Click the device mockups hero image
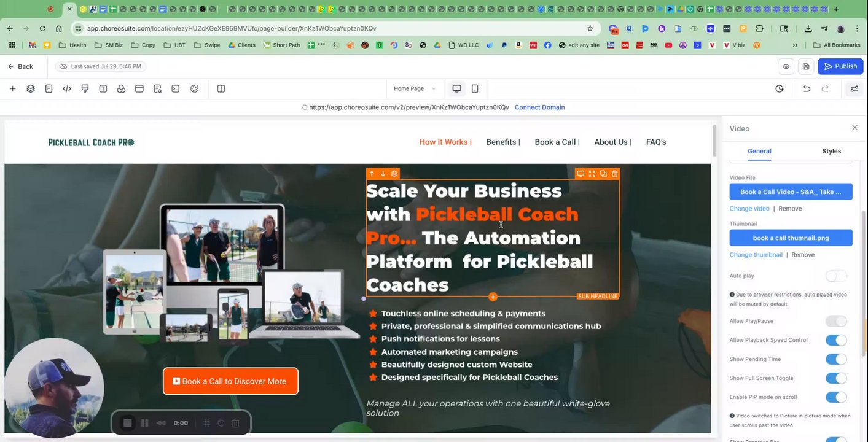 230,273
